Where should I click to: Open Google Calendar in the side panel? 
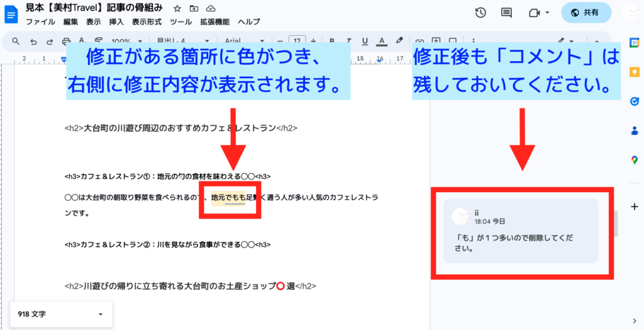(635, 43)
